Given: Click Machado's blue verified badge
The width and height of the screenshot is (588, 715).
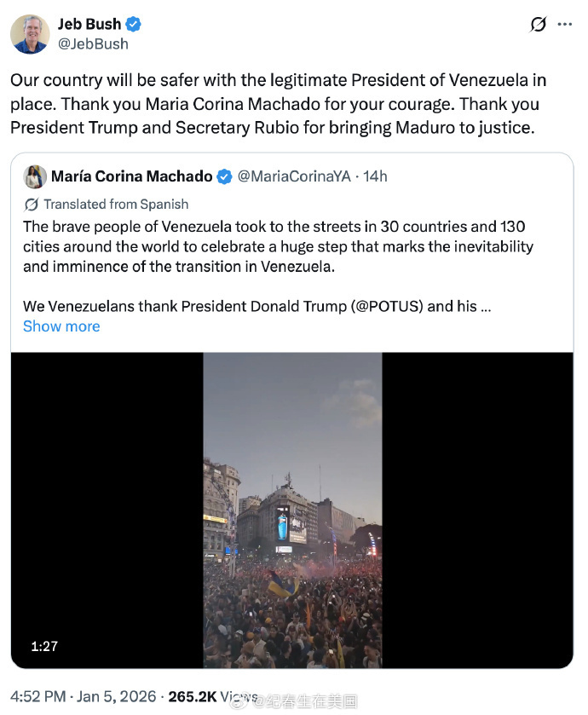Looking at the screenshot, I should (x=224, y=176).
